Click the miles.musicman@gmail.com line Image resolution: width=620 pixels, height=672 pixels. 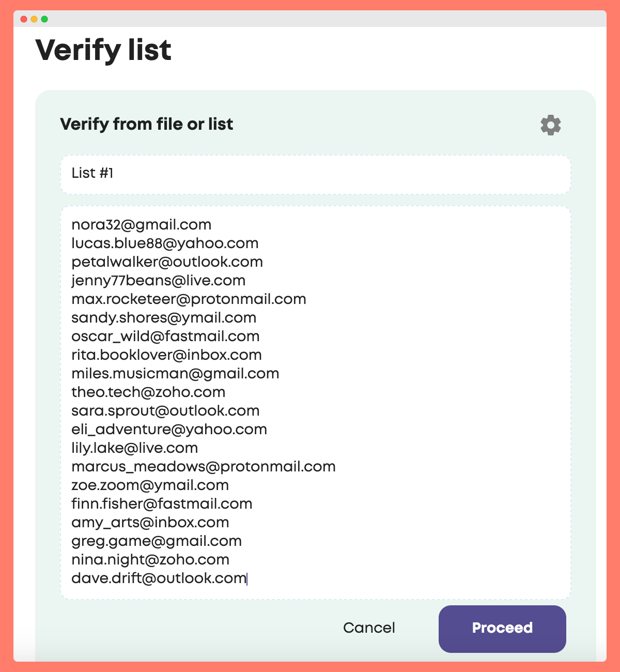coord(175,374)
